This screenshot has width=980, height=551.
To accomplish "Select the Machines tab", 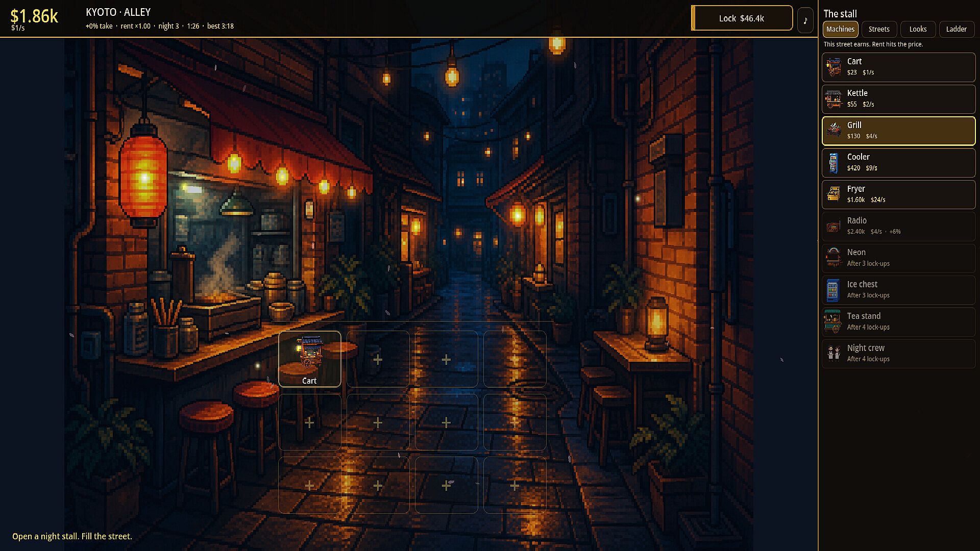I will pyautogui.click(x=840, y=29).
